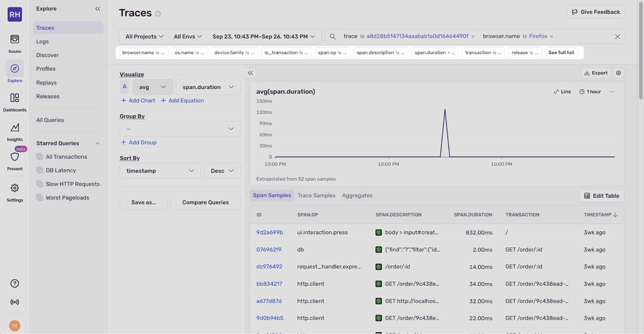Open the Insights section icon
This screenshot has height=334, width=644.
[x=14, y=132]
